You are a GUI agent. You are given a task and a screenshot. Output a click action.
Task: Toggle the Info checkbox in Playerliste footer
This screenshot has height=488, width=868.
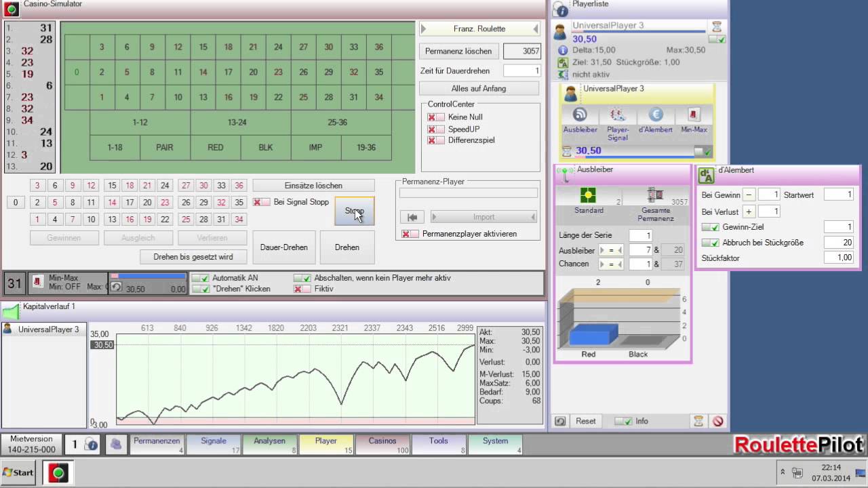623,421
